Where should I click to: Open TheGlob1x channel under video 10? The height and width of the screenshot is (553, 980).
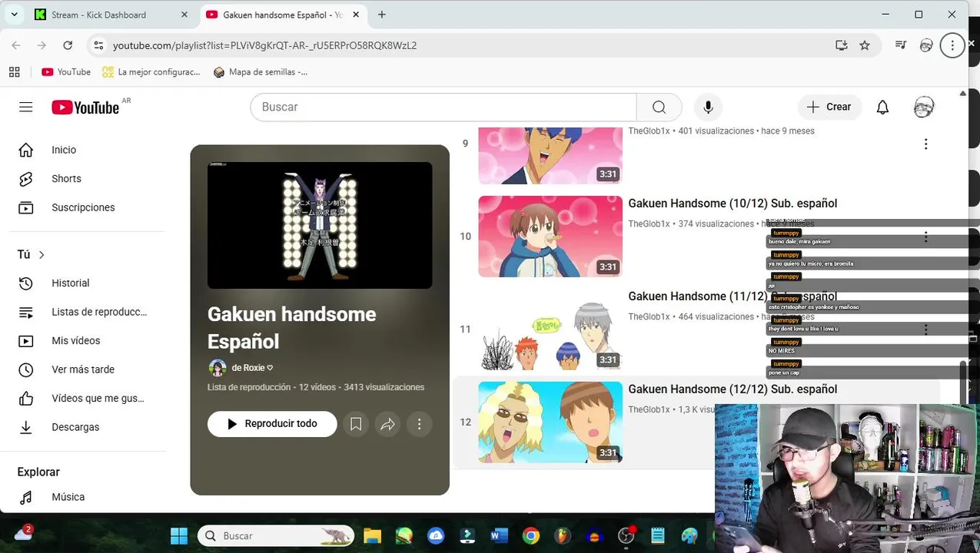649,224
